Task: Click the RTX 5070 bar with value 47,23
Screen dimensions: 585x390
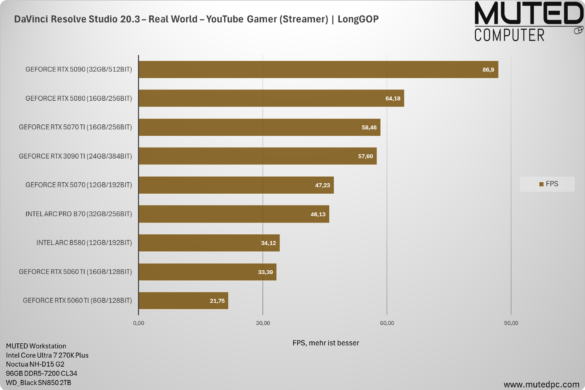Action: (236, 185)
